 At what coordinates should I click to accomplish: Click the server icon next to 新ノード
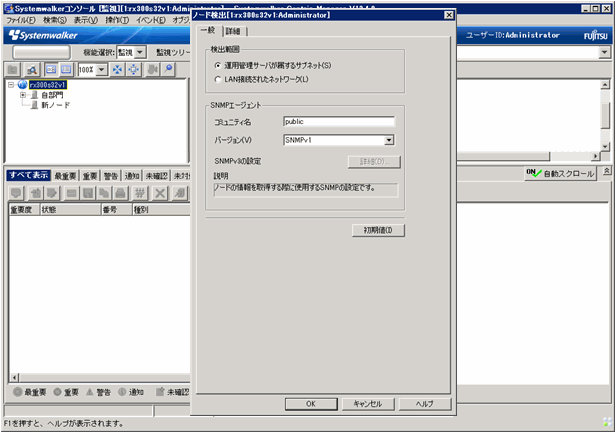pyautogui.click(x=35, y=105)
